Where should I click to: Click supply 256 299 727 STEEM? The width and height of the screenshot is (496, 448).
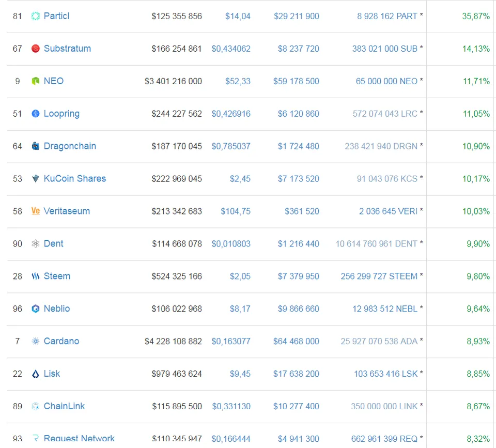click(x=379, y=276)
